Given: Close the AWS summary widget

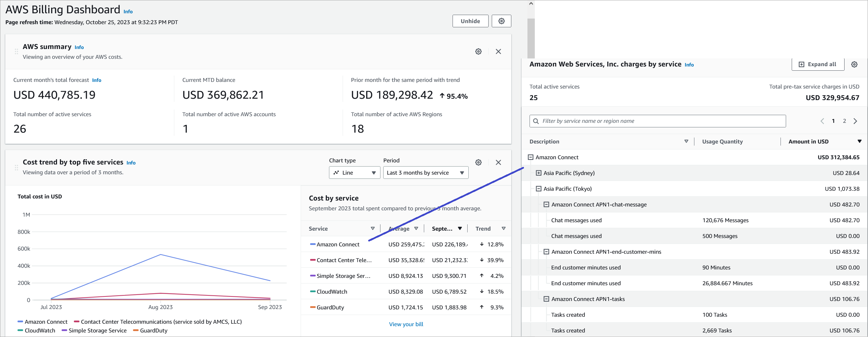Looking at the screenshot, I should [x=498, y=51].
